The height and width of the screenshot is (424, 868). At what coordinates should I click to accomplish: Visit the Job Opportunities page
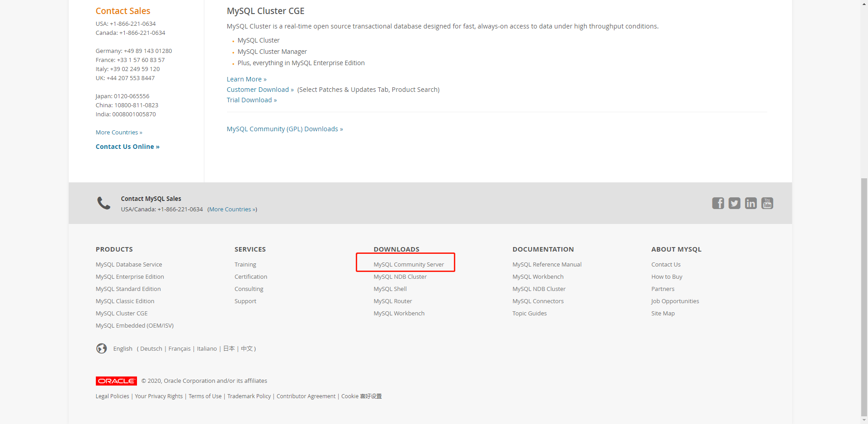tap(675, 301)
